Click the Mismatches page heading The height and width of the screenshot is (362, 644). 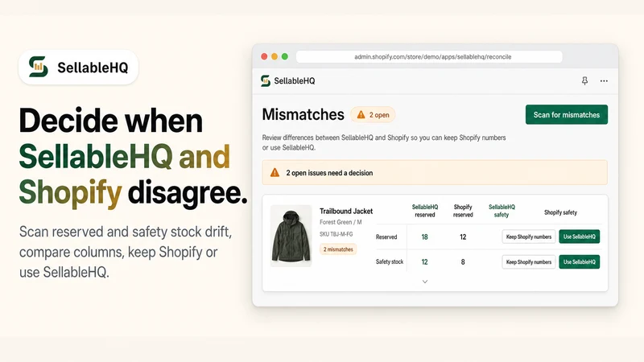click(x=303, y=114)
